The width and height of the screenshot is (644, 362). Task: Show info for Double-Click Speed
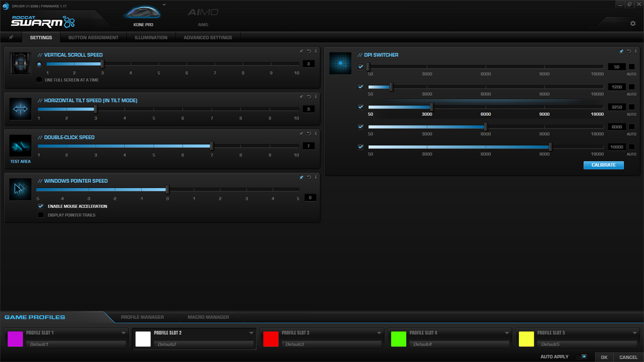[316, 134]
